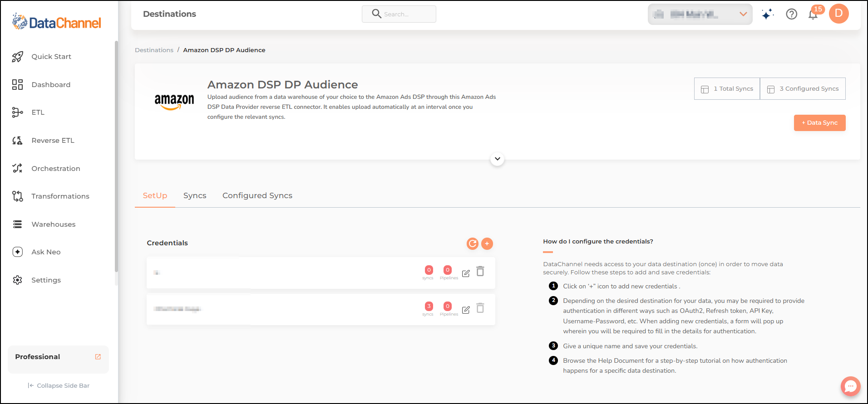Edit the credential with 0 syncs
This screenshot has height=404, width=868.
click(466, 273)
